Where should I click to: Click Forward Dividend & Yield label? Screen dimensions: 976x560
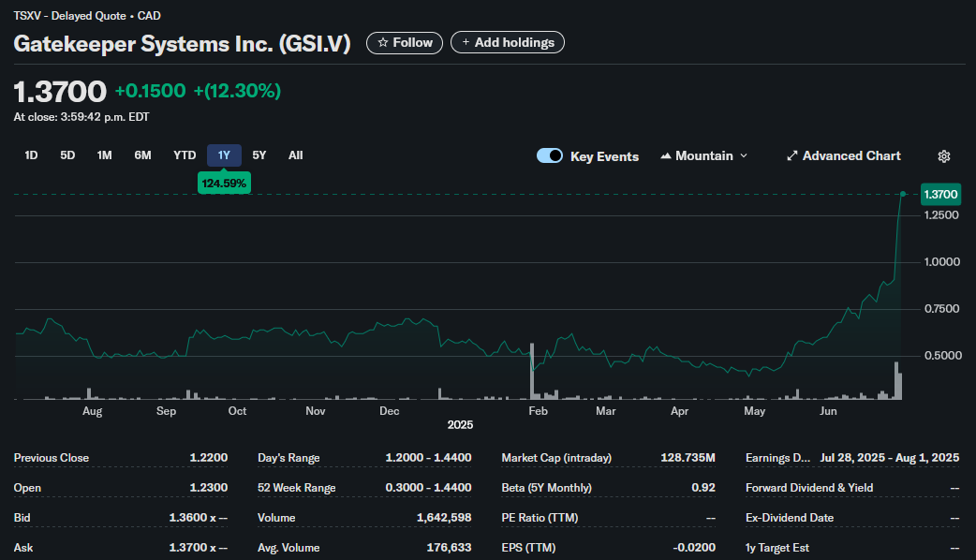coord(809,488)
